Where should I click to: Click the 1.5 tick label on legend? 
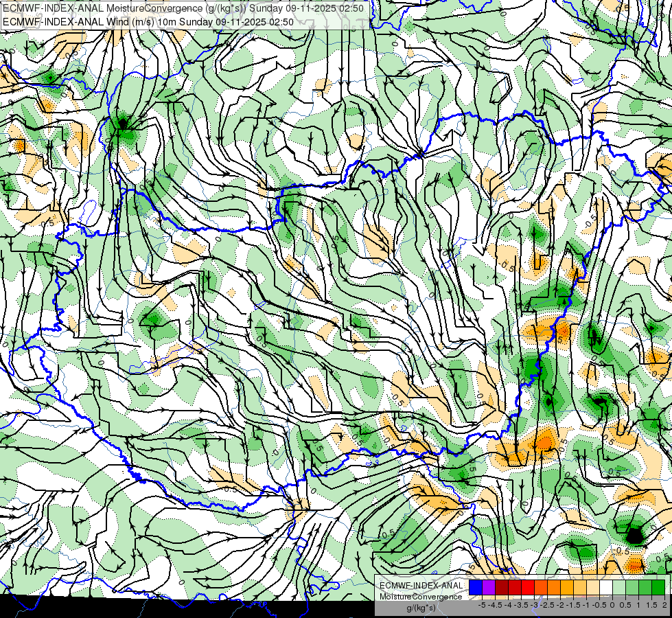tap(651, 605)
